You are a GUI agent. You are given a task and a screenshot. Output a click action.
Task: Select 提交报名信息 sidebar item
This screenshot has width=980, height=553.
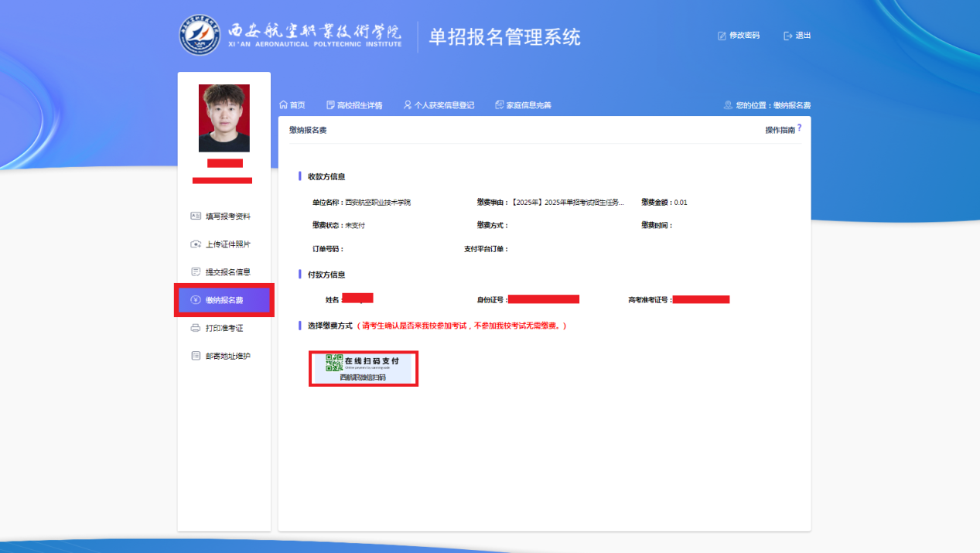[x=227, y=272]
